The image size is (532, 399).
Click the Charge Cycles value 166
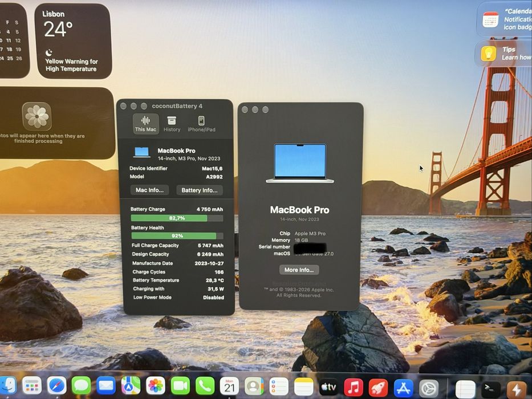[219, 272]
